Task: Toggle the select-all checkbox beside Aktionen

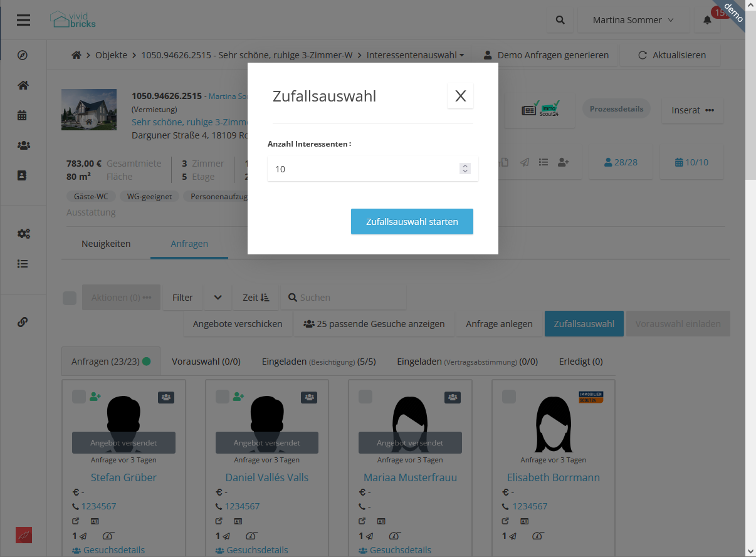Action: 70,298
